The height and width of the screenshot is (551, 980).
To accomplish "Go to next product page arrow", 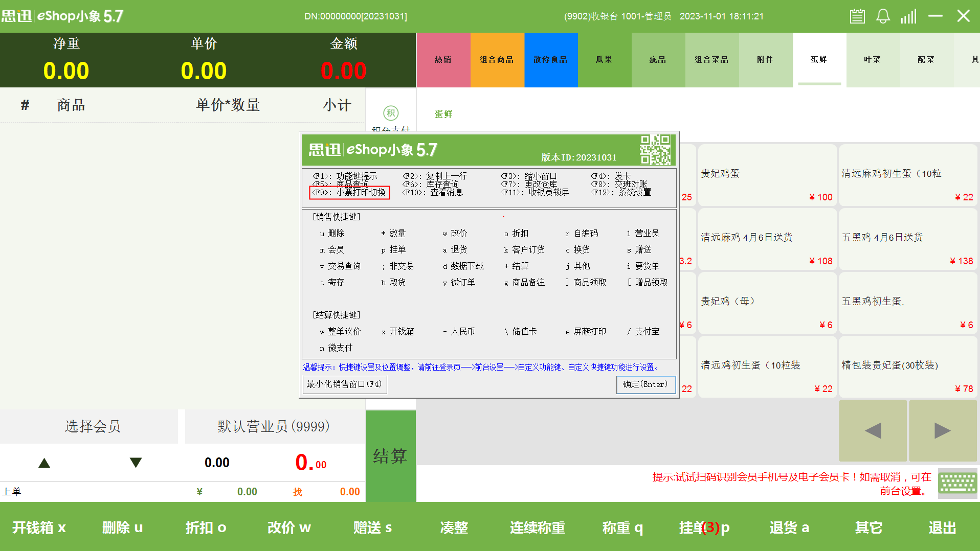I will click(943, 430).
